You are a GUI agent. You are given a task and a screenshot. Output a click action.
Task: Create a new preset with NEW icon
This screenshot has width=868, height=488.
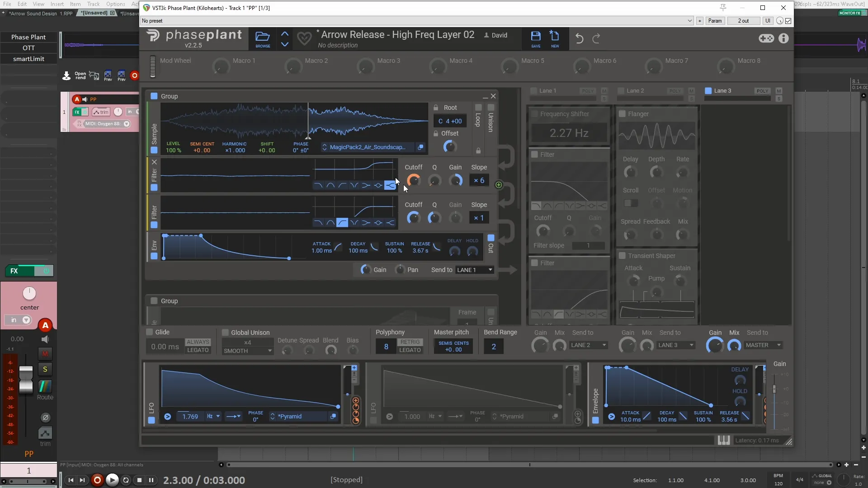click(555, 39)
